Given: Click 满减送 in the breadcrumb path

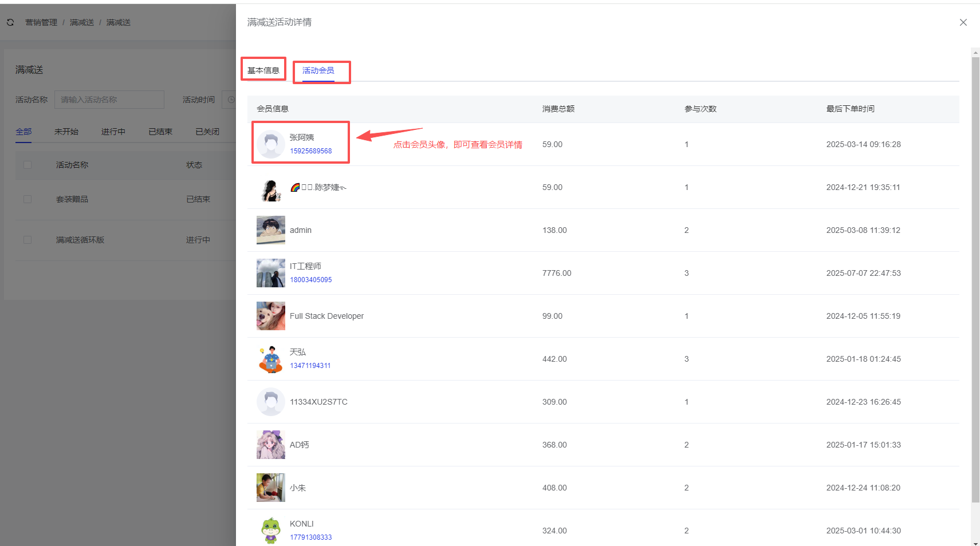Looking at the screenshot, I should (82, 22).
